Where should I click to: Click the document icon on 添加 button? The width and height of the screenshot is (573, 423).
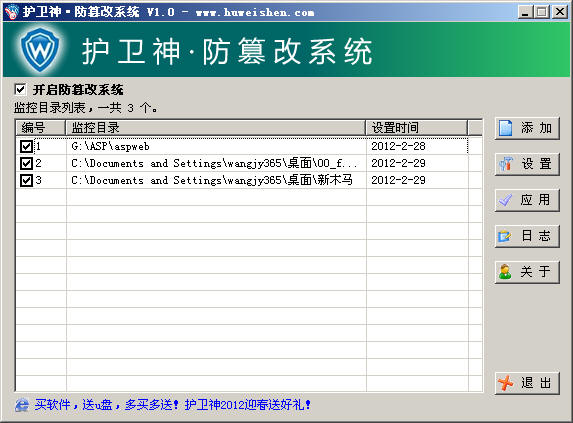pos(505,128)
